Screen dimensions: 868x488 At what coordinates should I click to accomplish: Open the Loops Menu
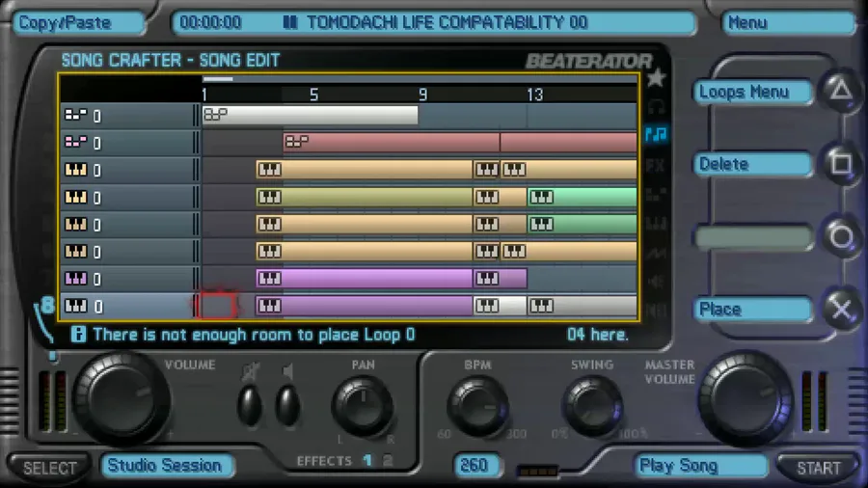(752, 92)
